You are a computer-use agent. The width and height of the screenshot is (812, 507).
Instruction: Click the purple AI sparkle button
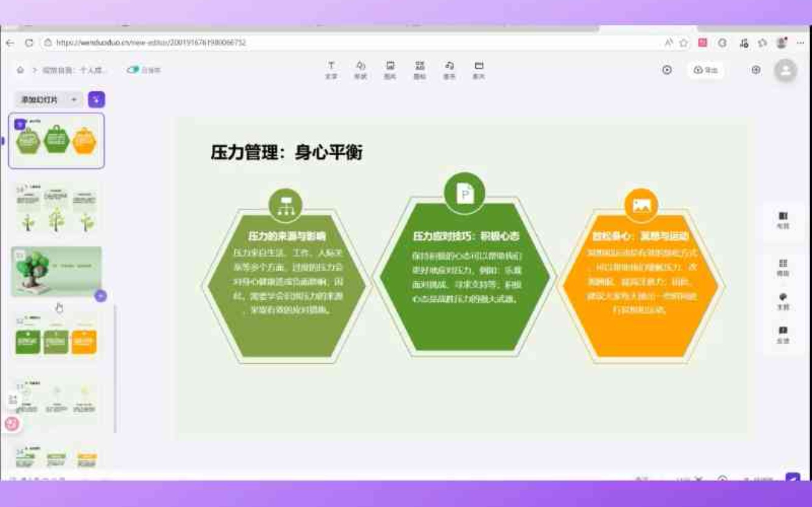96,99
